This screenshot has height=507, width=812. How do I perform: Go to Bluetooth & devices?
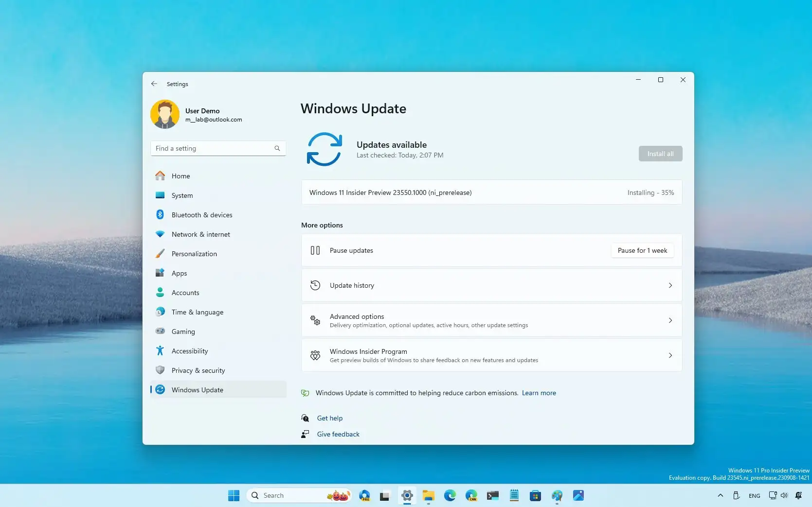click(218, 215)
